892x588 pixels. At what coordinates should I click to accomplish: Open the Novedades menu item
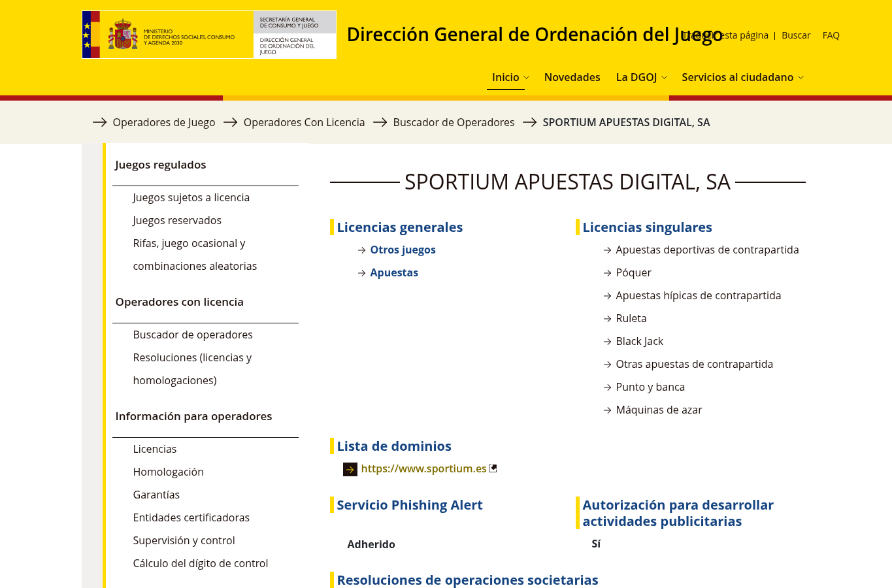pyautogui.click(x=572, y=77)
